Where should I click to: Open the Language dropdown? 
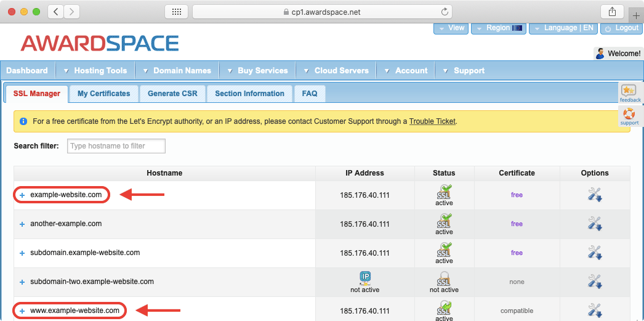563,28
